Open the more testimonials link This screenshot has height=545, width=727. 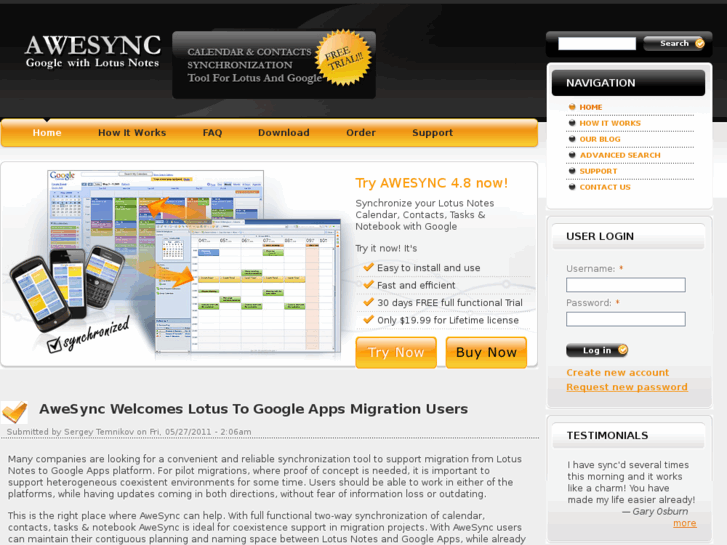coord(685,523)
